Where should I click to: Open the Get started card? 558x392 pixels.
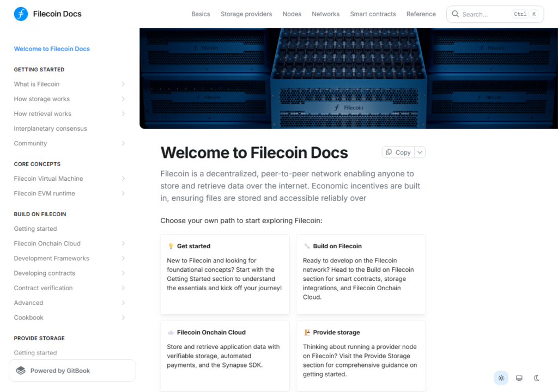[x=225, y=274]
